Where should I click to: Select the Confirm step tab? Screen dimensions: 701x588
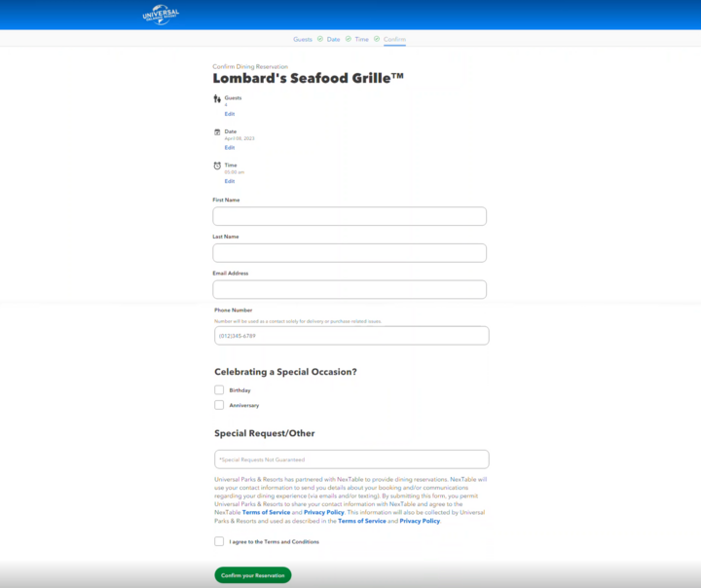click(394, 39)
